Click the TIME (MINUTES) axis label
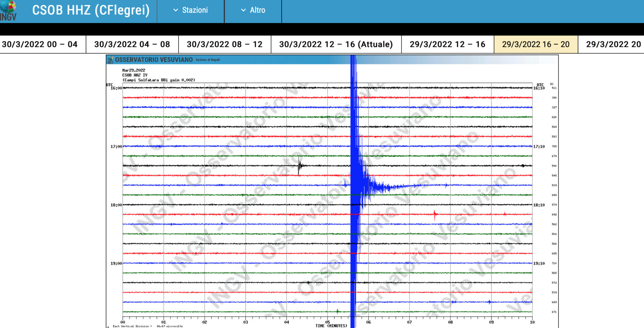This screenshot has width=644, height=328. [331, 326]
